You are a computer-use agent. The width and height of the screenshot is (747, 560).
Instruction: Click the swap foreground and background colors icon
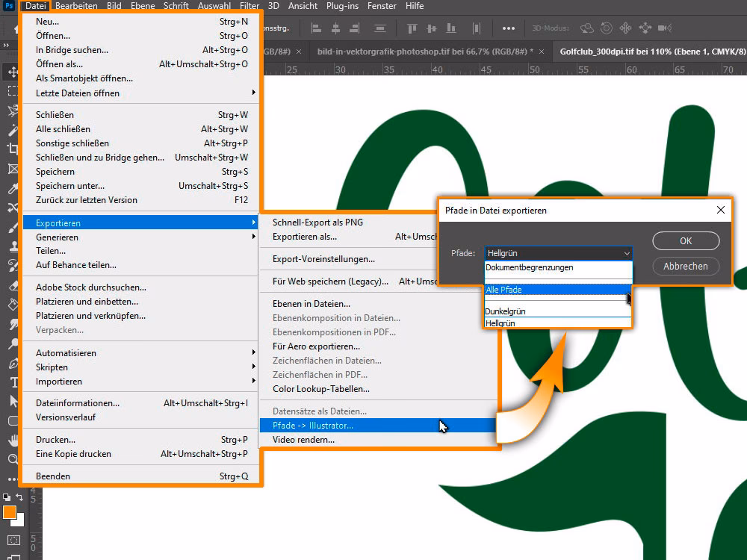(20, 497)
